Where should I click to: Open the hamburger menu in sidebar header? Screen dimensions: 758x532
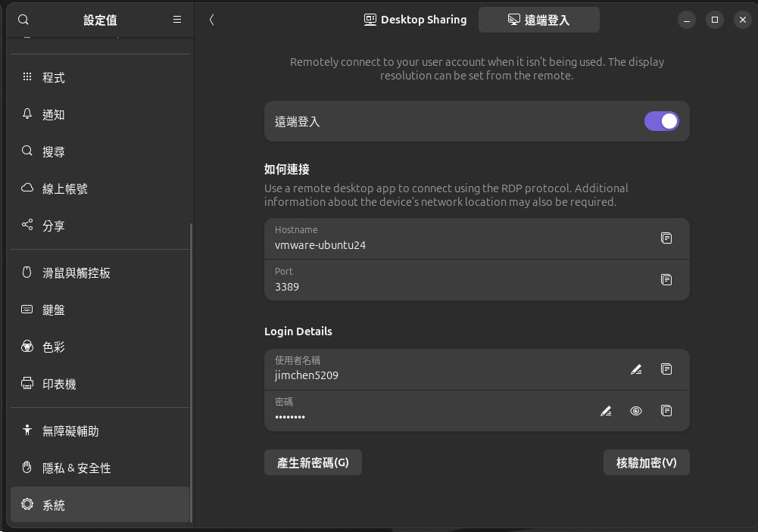pyautogui.click(x=177, y=20)
